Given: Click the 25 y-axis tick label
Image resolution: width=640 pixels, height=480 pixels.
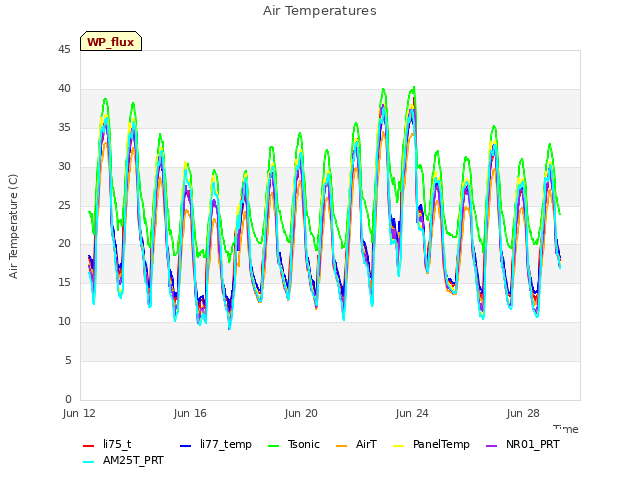Looking at the screenshot, I should tap(64, 205).
